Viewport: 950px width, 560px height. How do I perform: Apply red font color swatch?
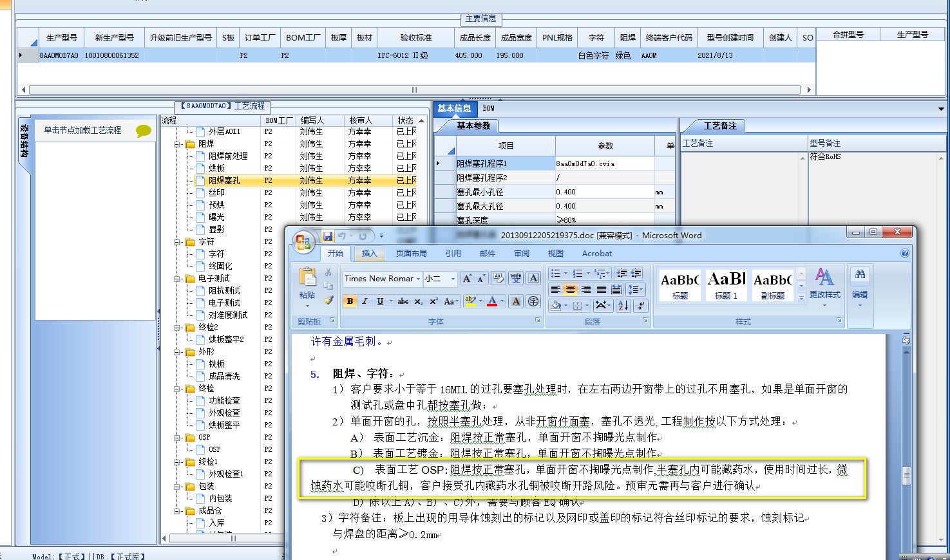492,301
